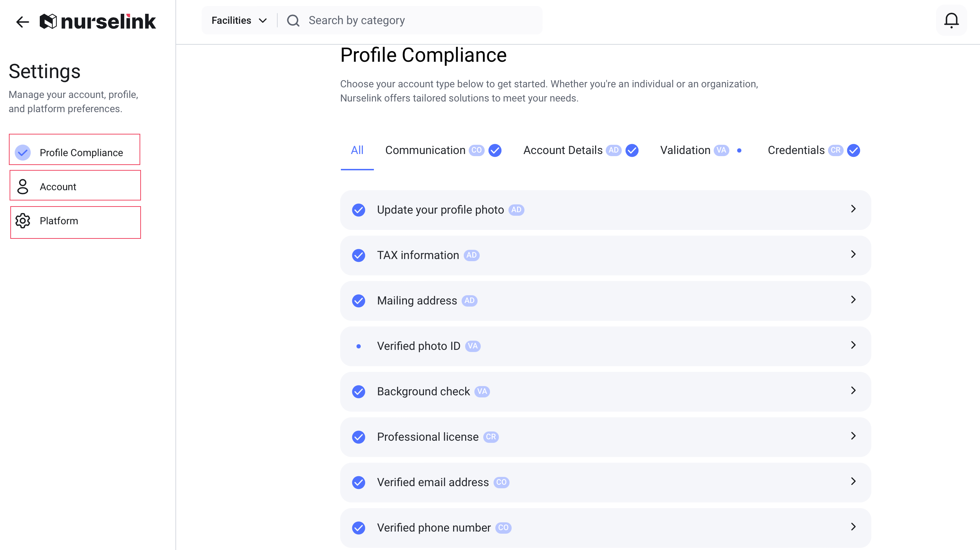
Task: Click the CR badge beside Professional license
Action: click(491, 437)
